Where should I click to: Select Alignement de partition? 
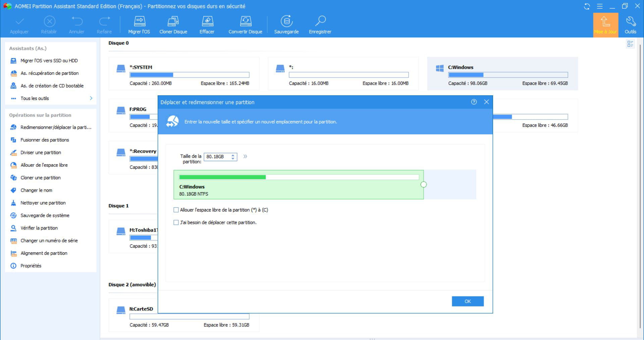click(x=44, y=253)
